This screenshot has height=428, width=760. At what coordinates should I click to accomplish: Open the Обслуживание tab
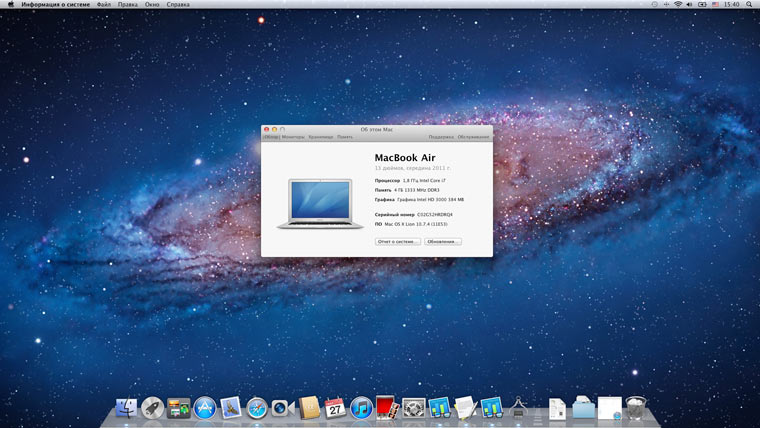(x=473, y=137)
